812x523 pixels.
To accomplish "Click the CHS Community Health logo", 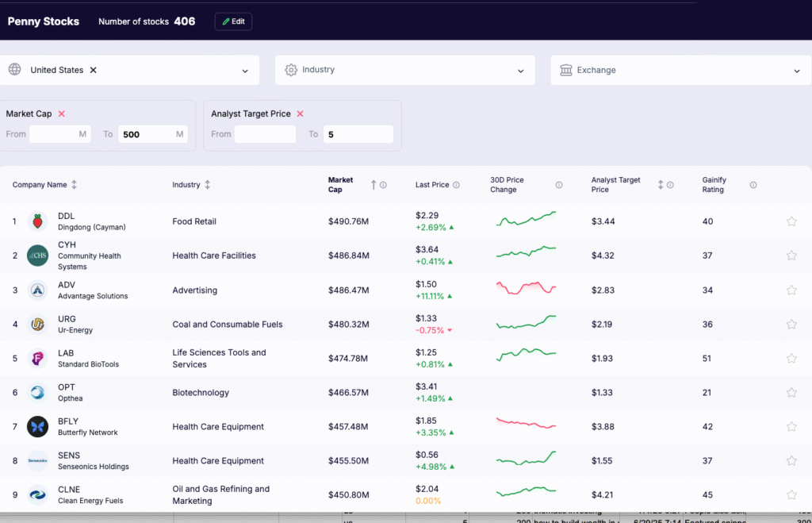I will click(37, 256).
